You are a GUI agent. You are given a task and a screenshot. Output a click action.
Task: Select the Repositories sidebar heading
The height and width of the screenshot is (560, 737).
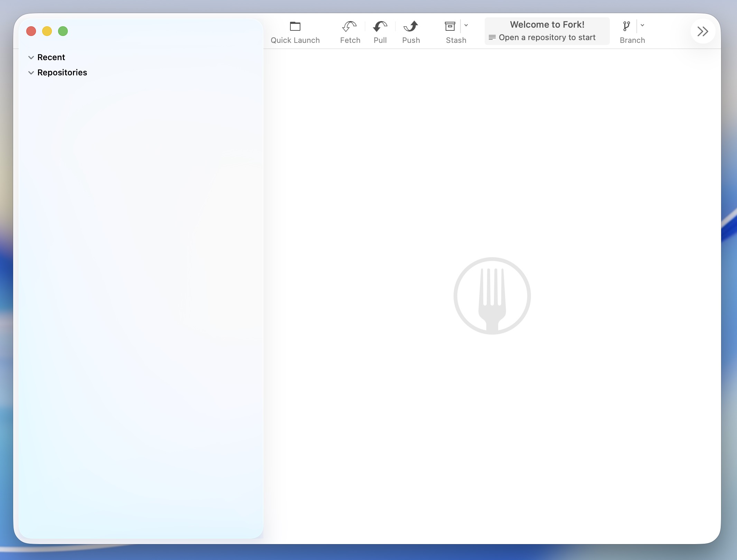(x=62, y=73)
